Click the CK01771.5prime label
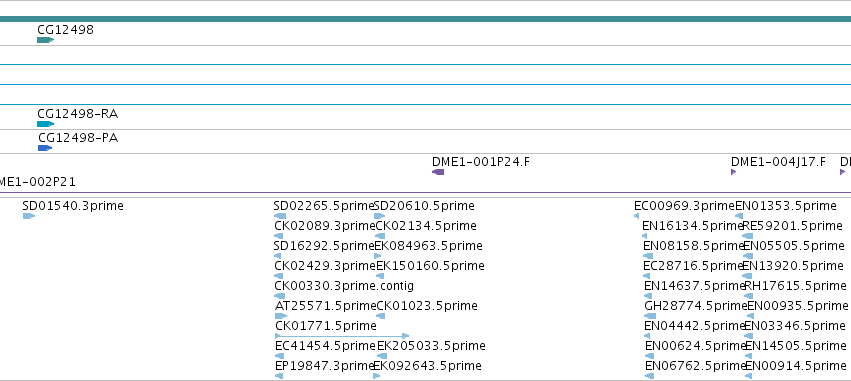851x381 pixels. tap(326, 326)
